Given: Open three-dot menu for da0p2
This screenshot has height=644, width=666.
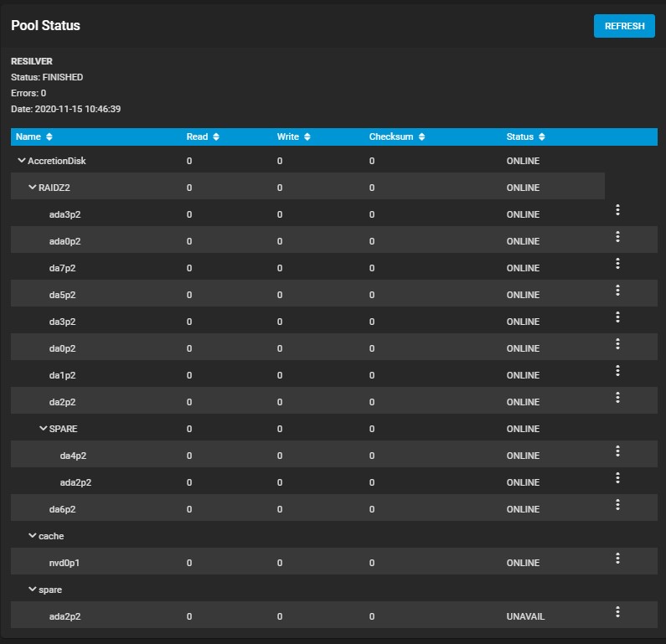Looking at the screenshot, I should 617,343.
